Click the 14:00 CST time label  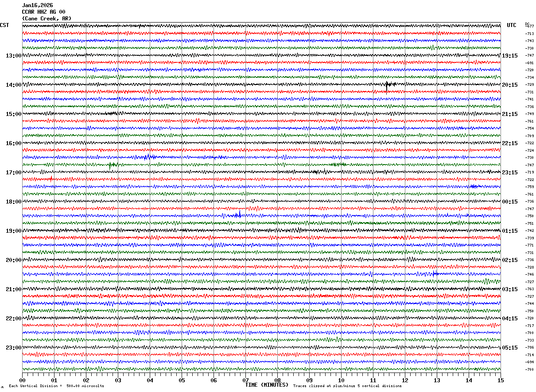(x=13, y=85)
